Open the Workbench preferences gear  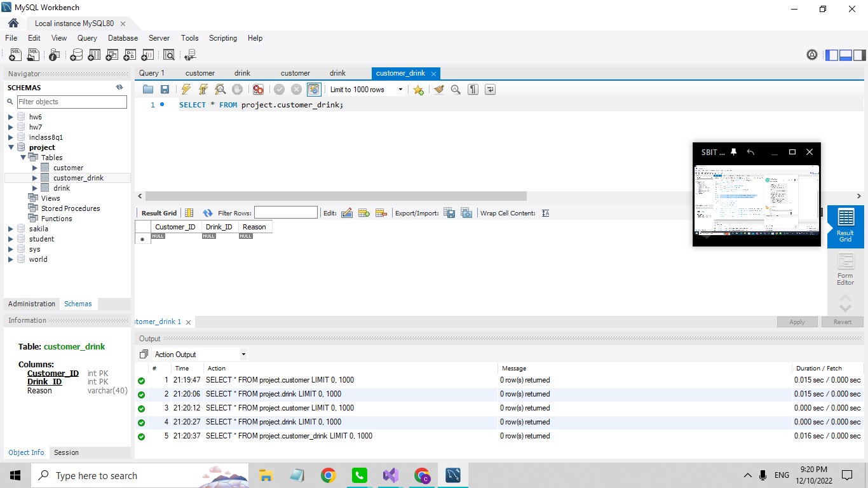812,55
